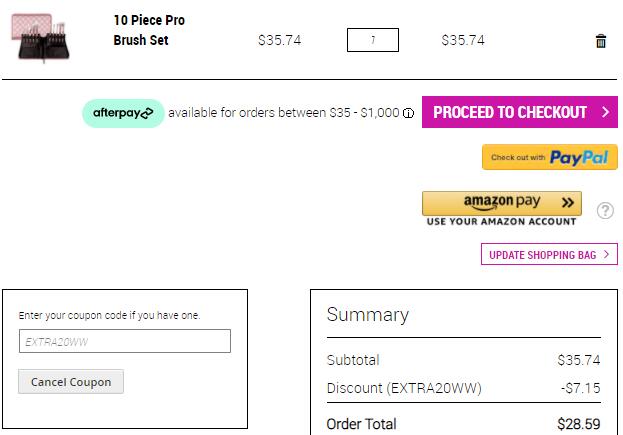Screen dimensions: 623x435
Task: Open the 10 Piece Pro Brush Set link
Action: 149,30
